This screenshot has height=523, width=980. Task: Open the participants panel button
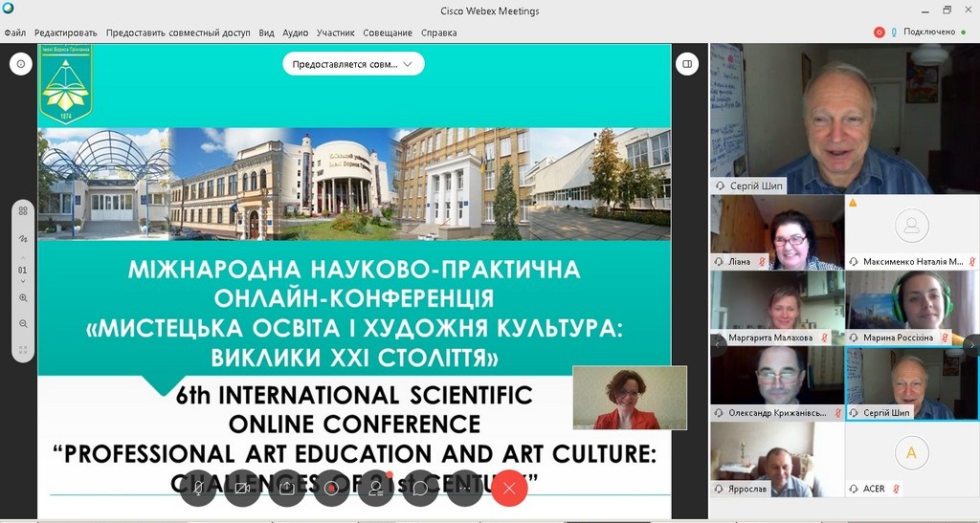[x=375, y=488]
